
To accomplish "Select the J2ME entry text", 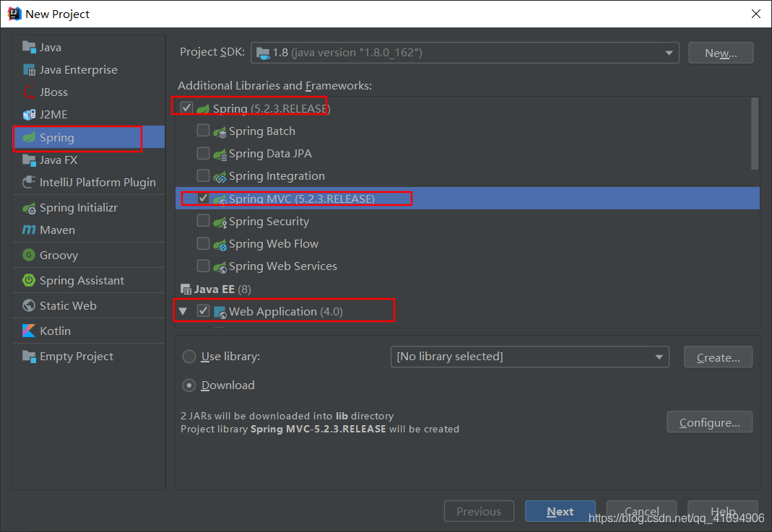I will [x=53, y=115].
